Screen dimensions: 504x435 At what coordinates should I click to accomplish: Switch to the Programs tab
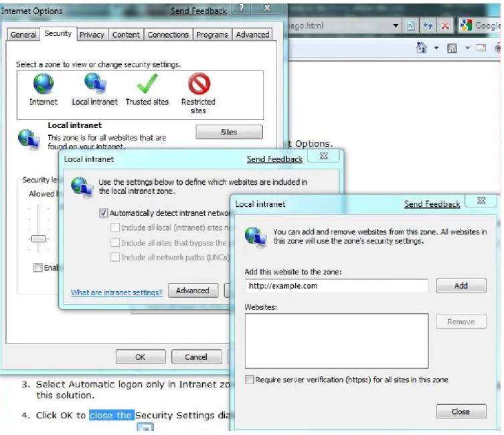212,34
